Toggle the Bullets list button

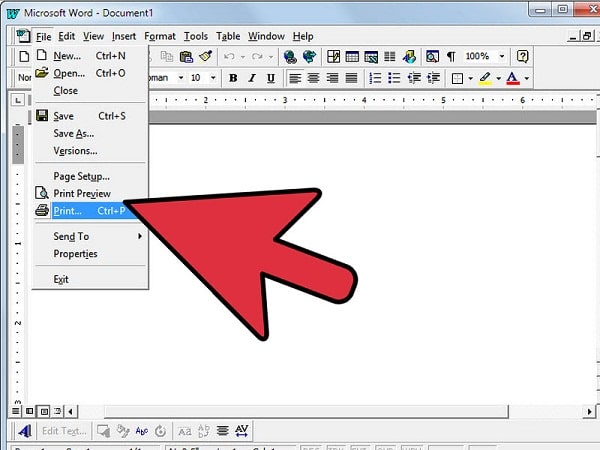[x=394, y=78]
